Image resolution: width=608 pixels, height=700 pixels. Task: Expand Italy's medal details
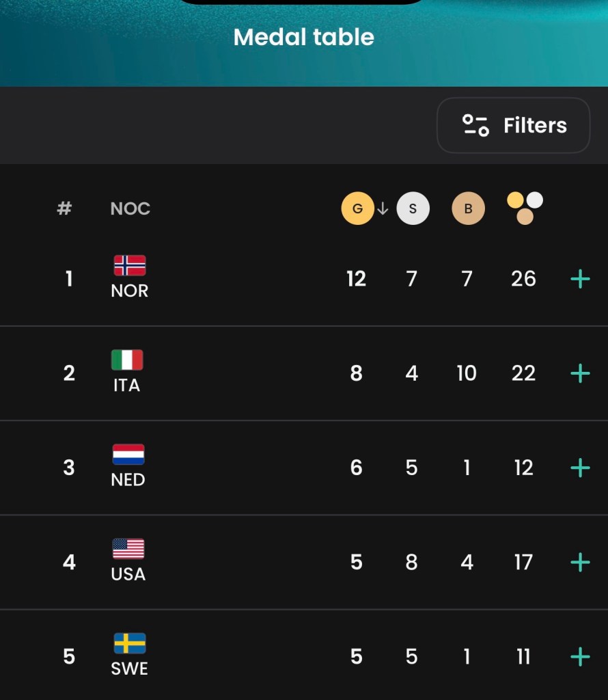coord(580,373)
